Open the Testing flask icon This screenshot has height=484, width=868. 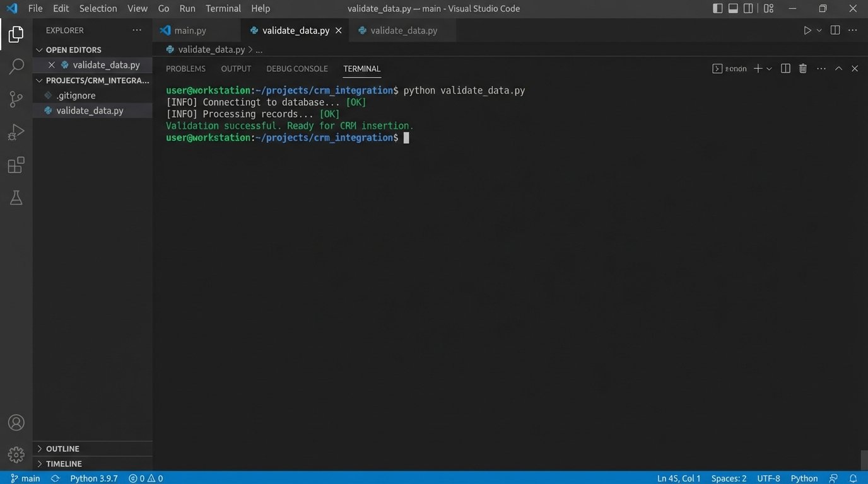[x=16, y=198]
